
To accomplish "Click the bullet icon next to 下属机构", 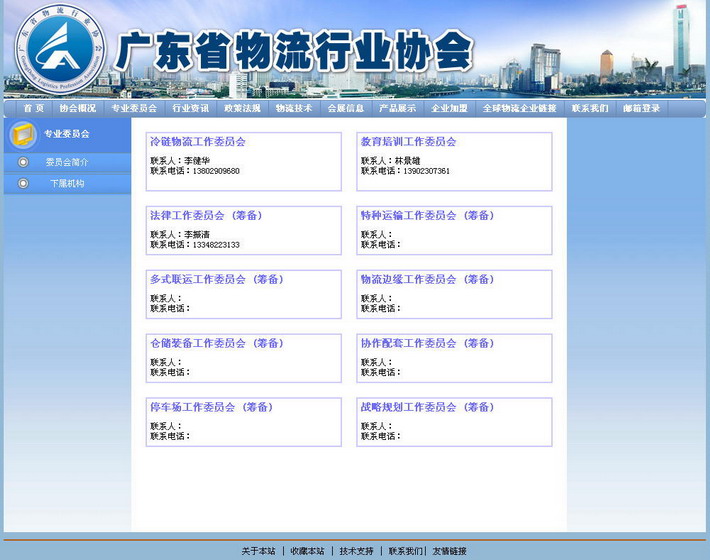I will 23,183.
